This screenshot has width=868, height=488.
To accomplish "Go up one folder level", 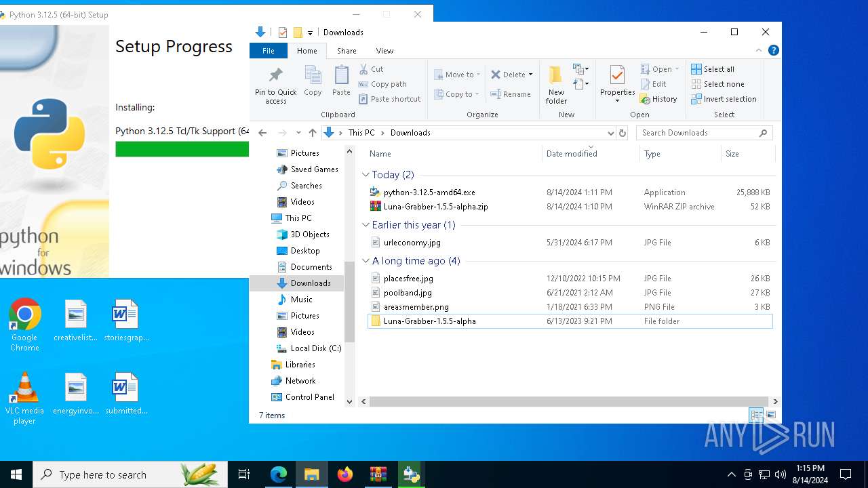I will (313, 133).
